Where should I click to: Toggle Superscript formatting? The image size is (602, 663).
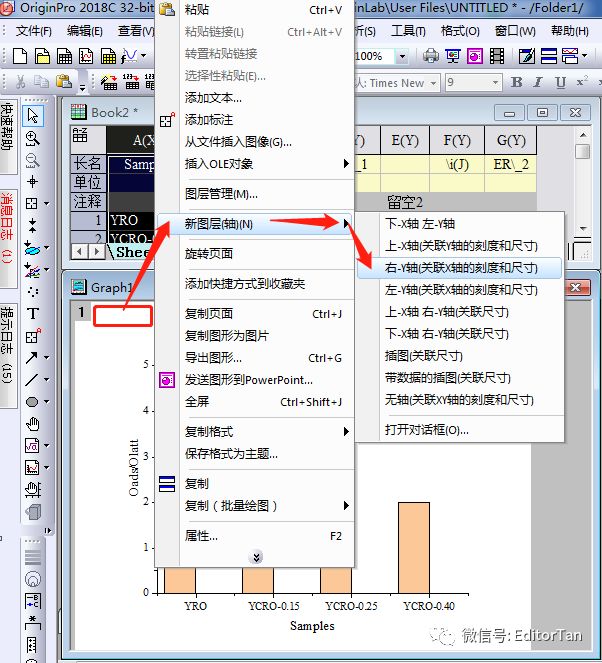pos(582,82)
